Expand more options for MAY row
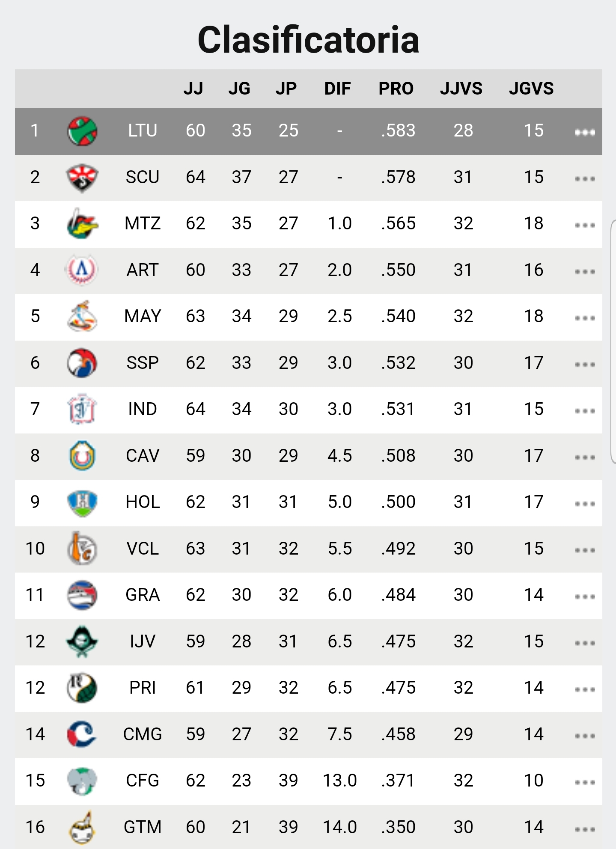 tap(585, 318)
